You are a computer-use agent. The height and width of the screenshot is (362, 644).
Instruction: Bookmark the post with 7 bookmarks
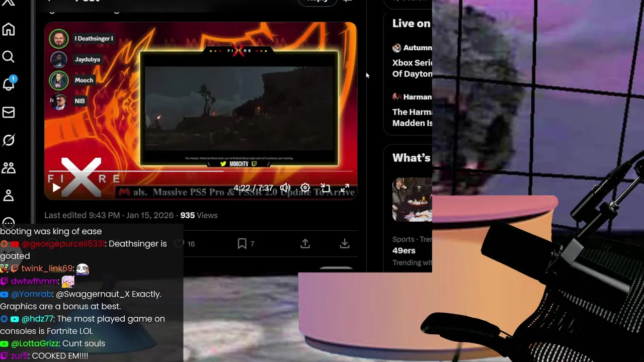coord(242,244)
